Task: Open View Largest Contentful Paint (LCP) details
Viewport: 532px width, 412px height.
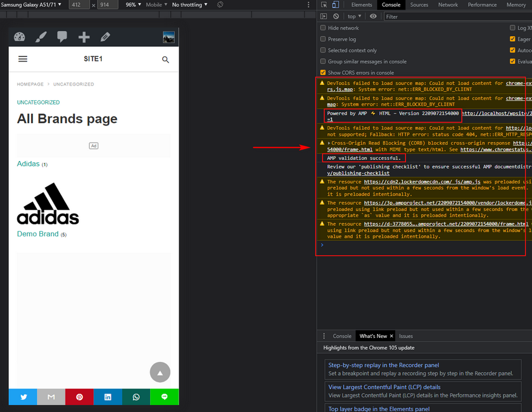Action: pyautogui.click(x=384, y=387)
